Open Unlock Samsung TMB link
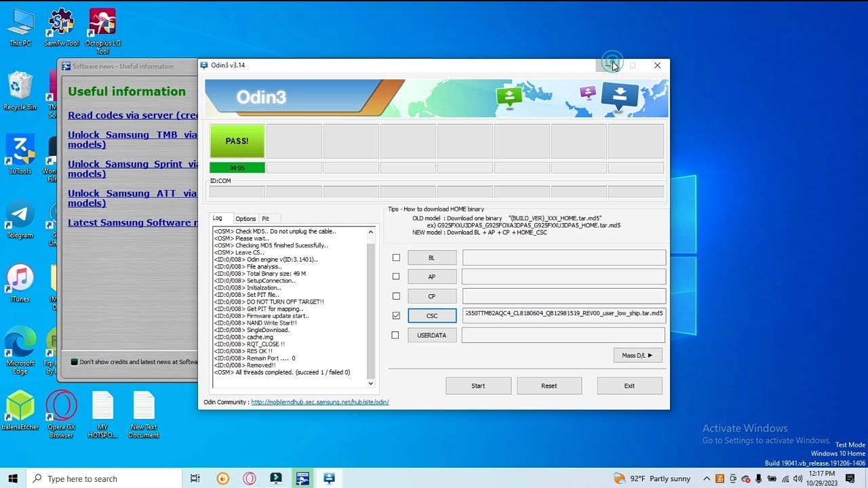 133,140
